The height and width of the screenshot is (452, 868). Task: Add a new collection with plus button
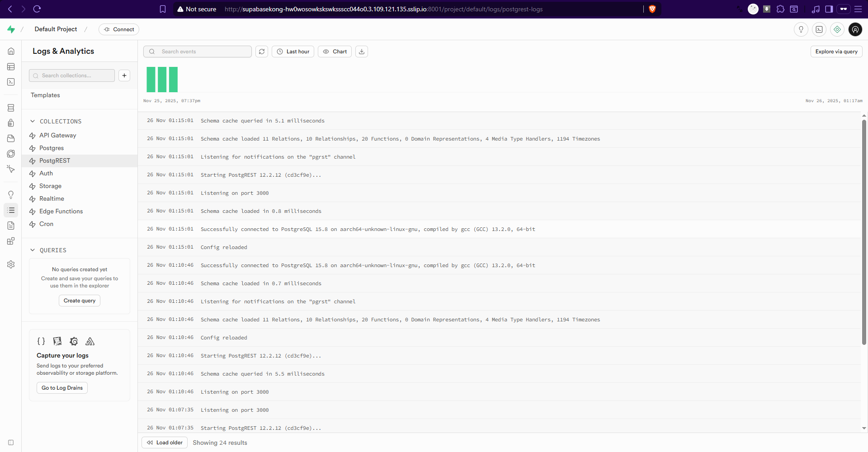pos(124,75)
